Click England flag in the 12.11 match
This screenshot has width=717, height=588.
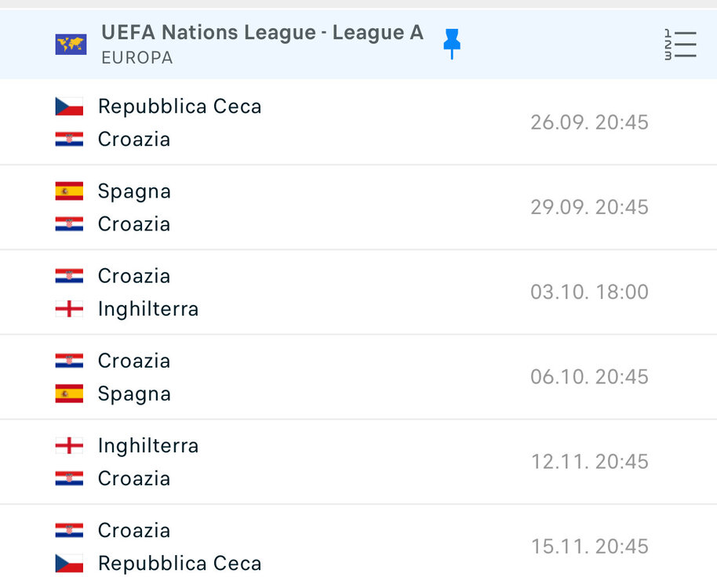coord(69,445)
